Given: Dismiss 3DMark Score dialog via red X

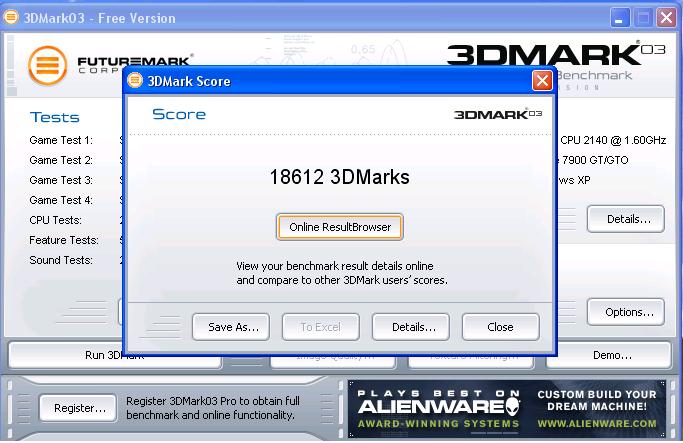Looking at the screenshot, I should [x=542, y=81].
